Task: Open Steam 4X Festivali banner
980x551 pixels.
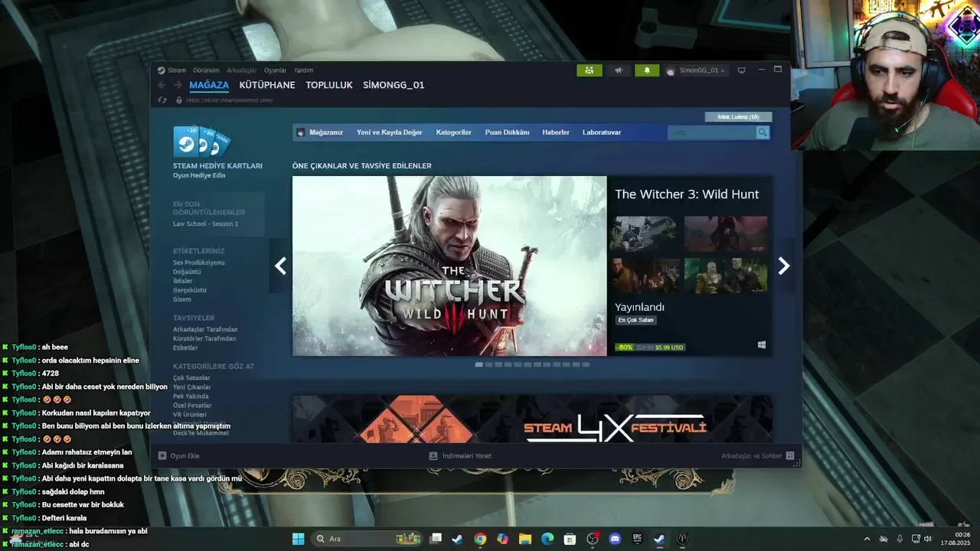Action: (x=532, y=419)
